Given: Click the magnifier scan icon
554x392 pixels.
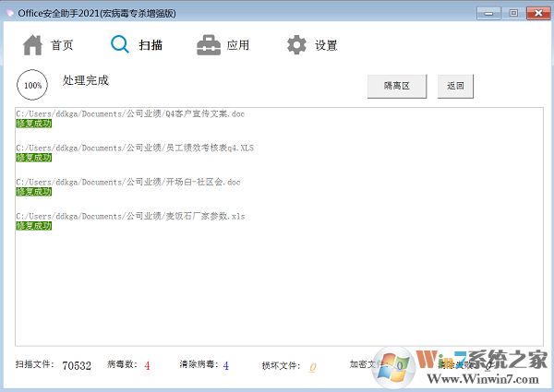Looking at the screenshot, I should click(x=120, y=44).
